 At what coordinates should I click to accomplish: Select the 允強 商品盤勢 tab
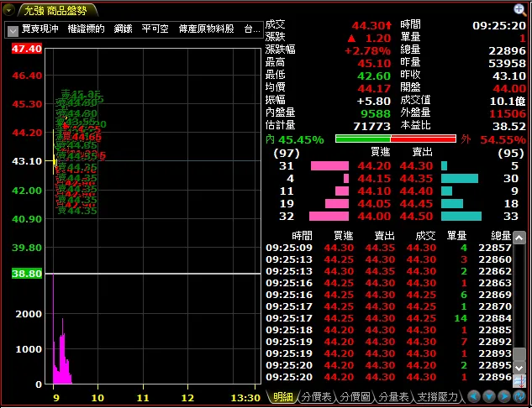(56, 11)
